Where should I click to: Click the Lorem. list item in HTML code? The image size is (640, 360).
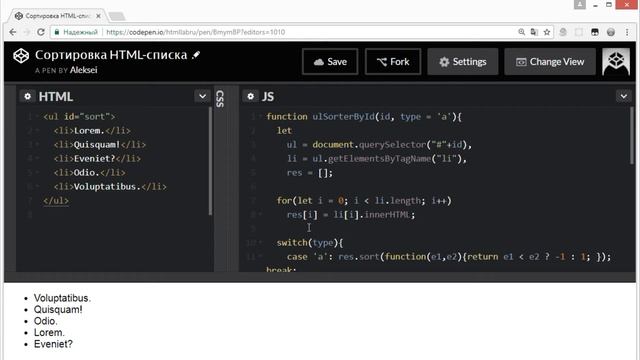(x=92, y=131)
